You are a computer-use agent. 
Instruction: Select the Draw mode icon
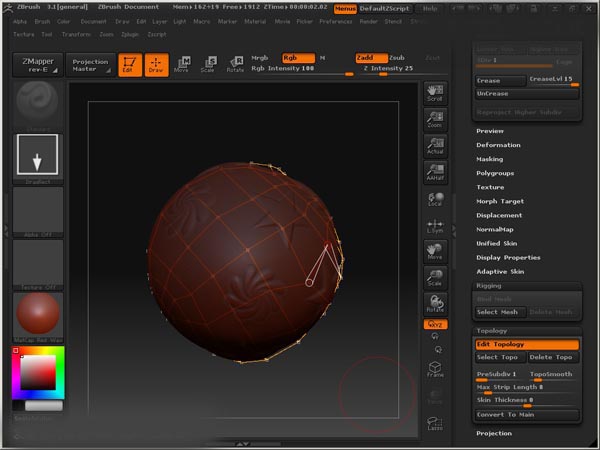point(155,65)
